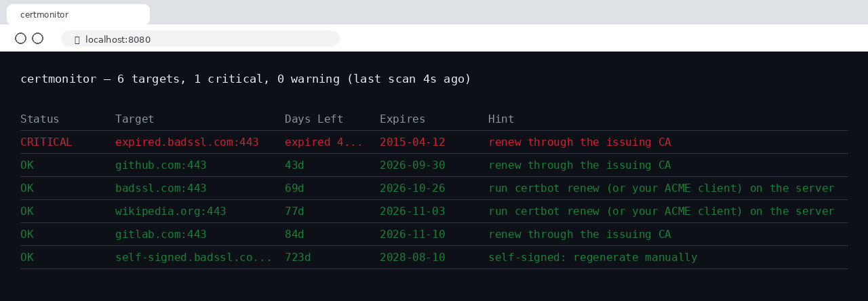868x301 pixels.
Task: Select the certmonitor browser tab
Action: coord(78,14)
